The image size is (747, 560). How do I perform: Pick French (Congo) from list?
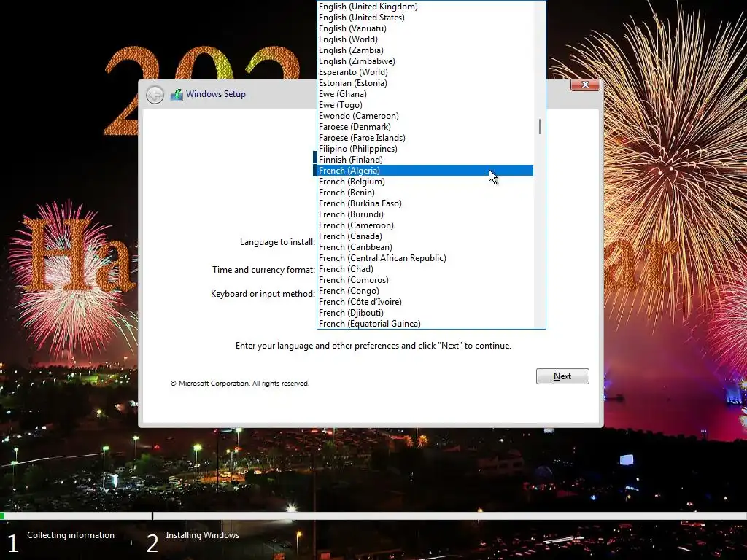[425, 291]
